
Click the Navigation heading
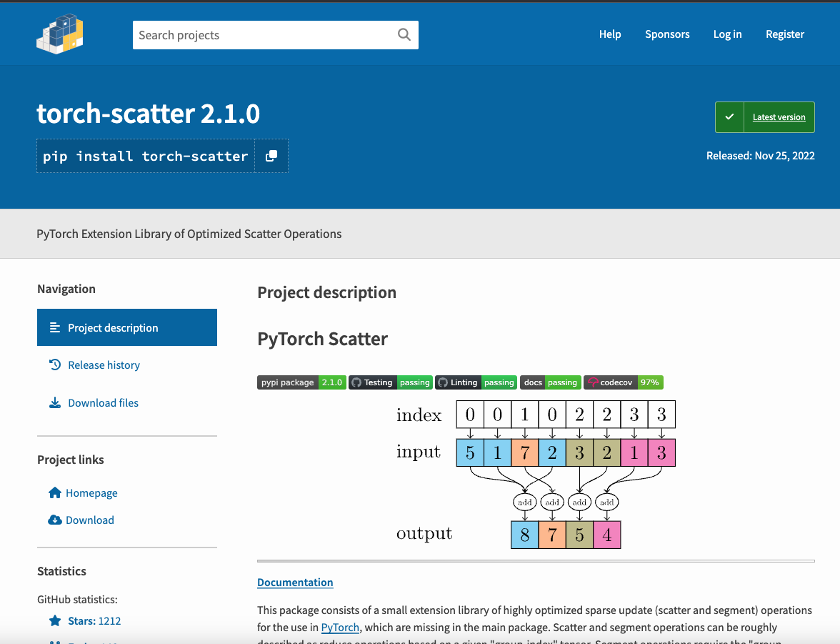[x=66, y=289]
